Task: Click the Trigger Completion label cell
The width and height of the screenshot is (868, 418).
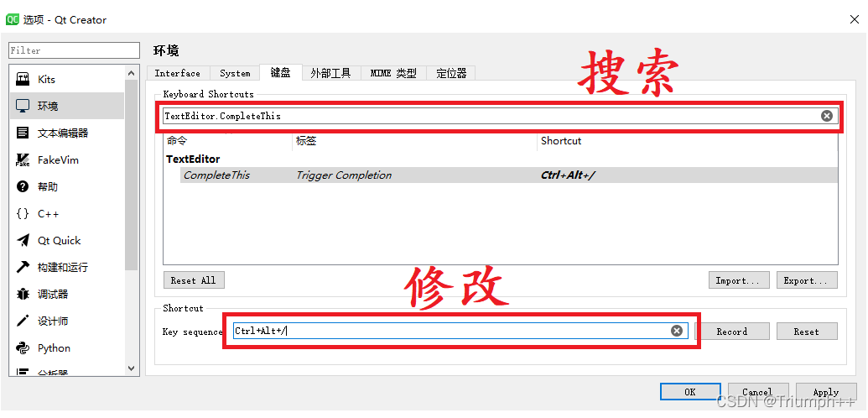Action: [x=344, y=175]
